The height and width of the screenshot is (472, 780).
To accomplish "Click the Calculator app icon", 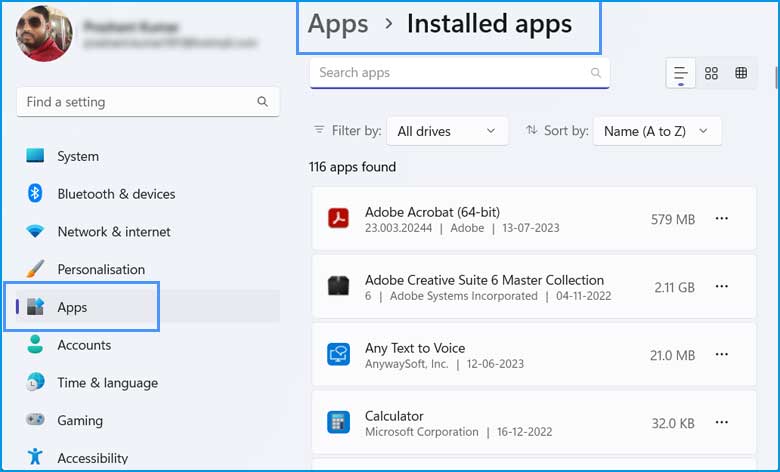I will click(x=338, y=422).
